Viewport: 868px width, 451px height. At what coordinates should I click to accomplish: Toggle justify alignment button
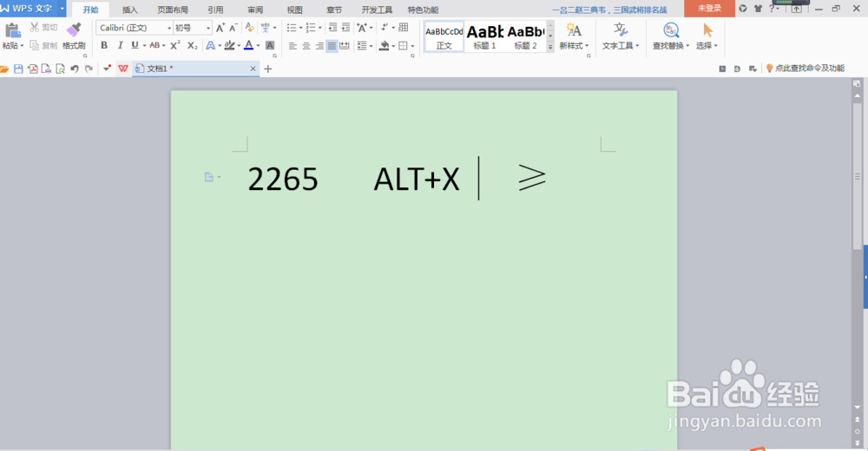[x=332, y=46]
